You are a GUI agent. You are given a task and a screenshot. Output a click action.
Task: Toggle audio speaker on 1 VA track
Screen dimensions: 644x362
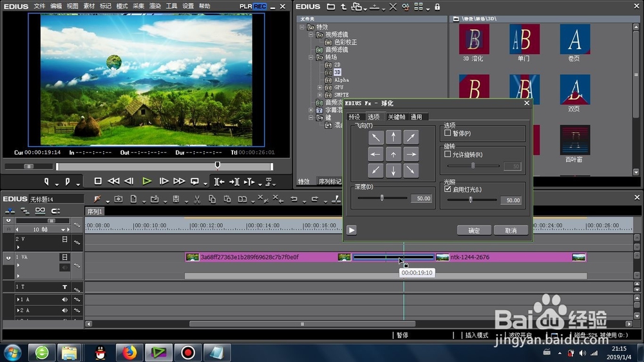point(64,267)
